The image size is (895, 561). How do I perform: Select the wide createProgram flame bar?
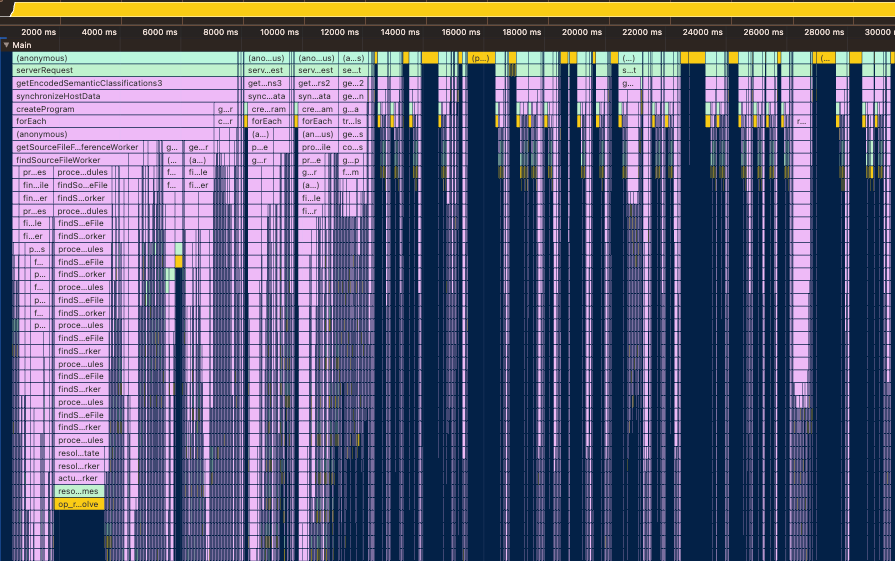point(110,109)
